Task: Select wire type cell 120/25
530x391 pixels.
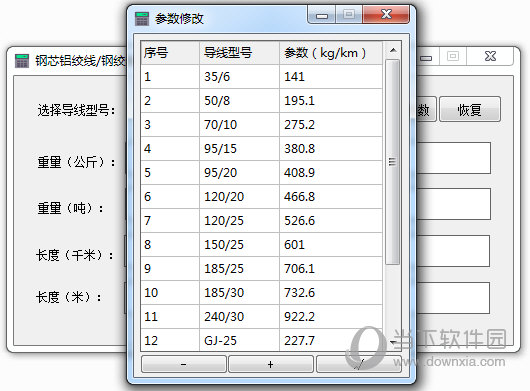Action: (239, 221)
